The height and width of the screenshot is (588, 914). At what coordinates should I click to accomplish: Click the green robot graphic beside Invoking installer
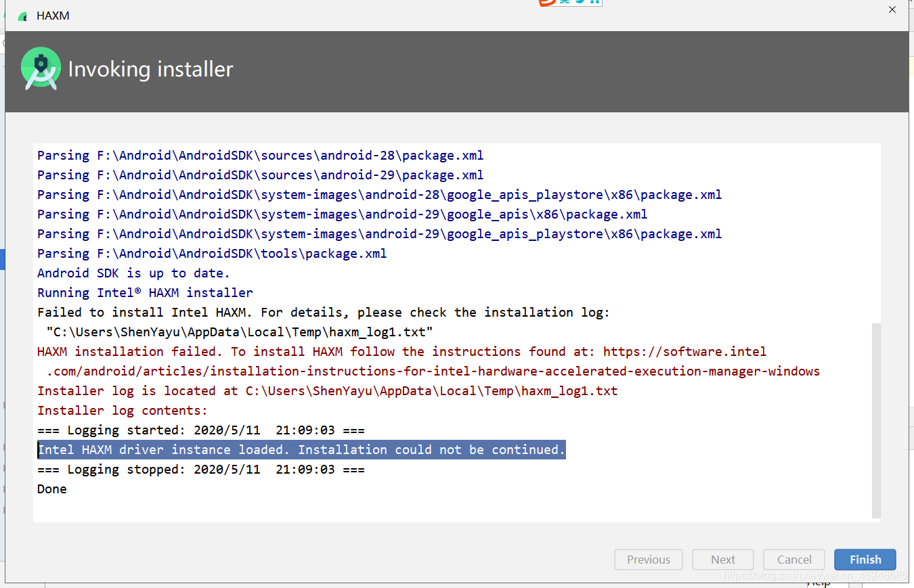pos(41,69)
